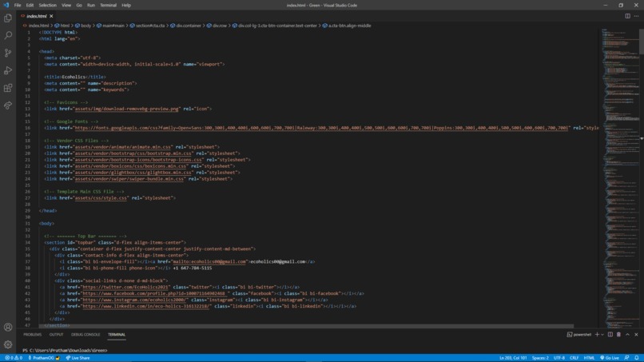Open the Live Share activity bar icon
Image resolution: width=644 pixels, height=362 pixels.
8,105
